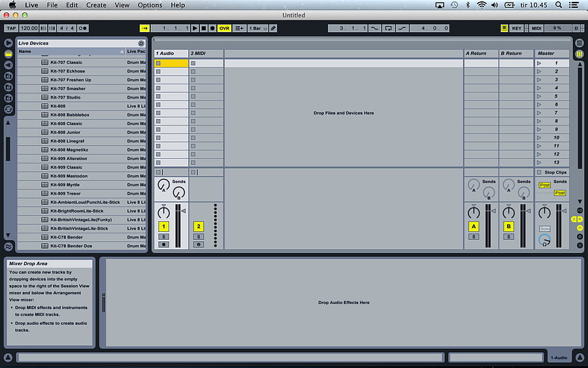Image resolution: width=588 pixels, height=368 pixels.
Task: Toggle track 2 activator button
Action: 199,226
